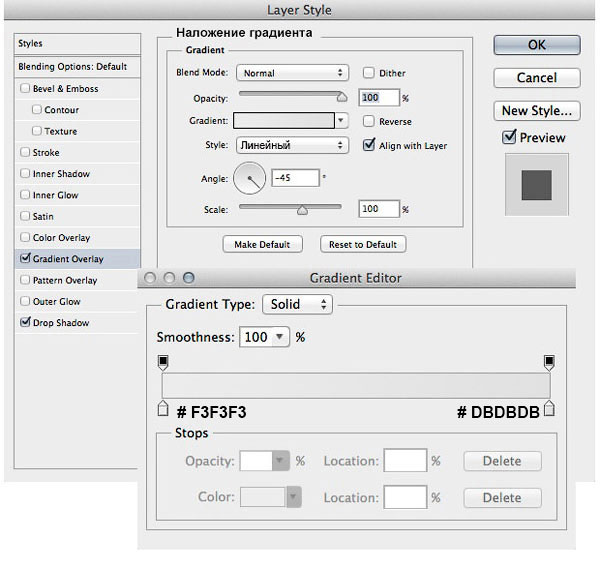Enable Satin checkbox
This screenshot has width=600, height=569.
[25, 216]
